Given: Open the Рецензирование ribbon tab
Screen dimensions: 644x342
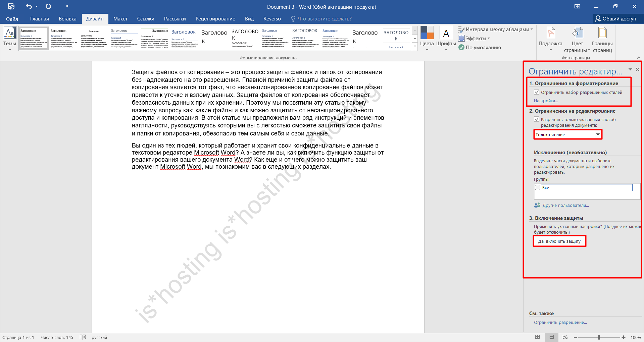Looking at the screenshot, I should pyautogui.click(x=215, y=19).
